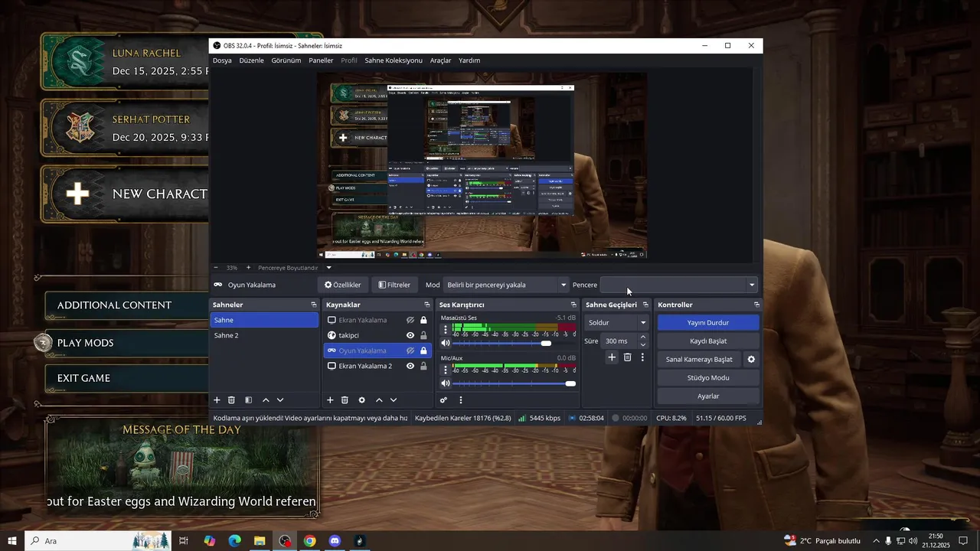Click the Yayını Durdur button

708,323
